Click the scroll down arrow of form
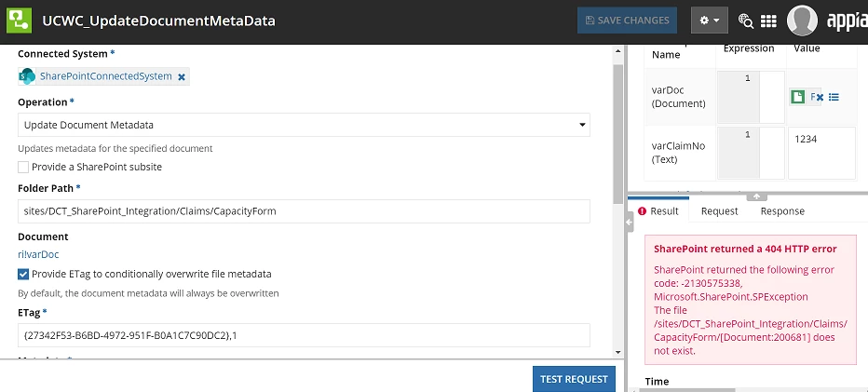868x392 pixels. (618, 352)
